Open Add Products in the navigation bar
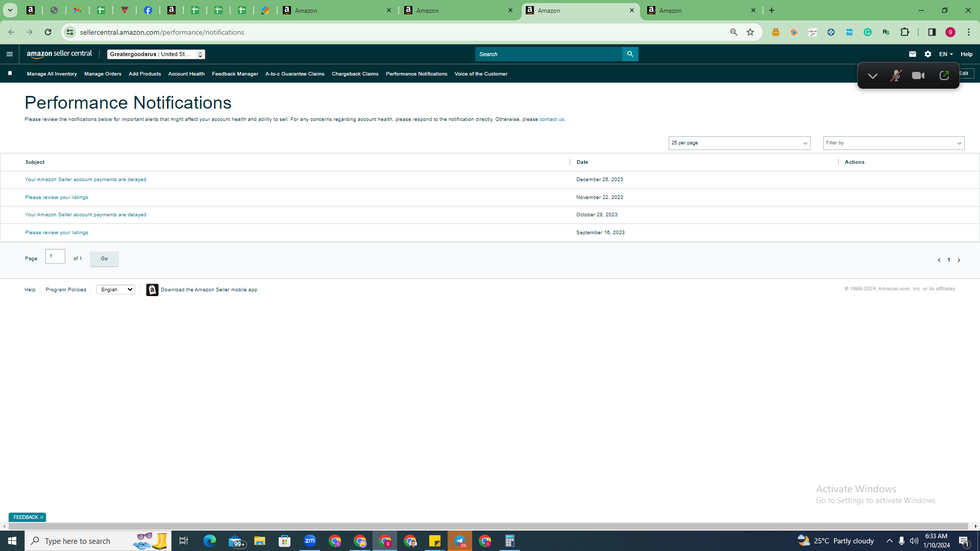The image size is (980, 551). pos(144,74)
